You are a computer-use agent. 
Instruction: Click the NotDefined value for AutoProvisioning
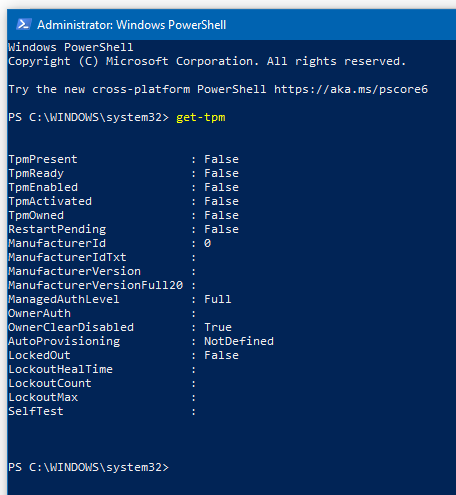239,341
